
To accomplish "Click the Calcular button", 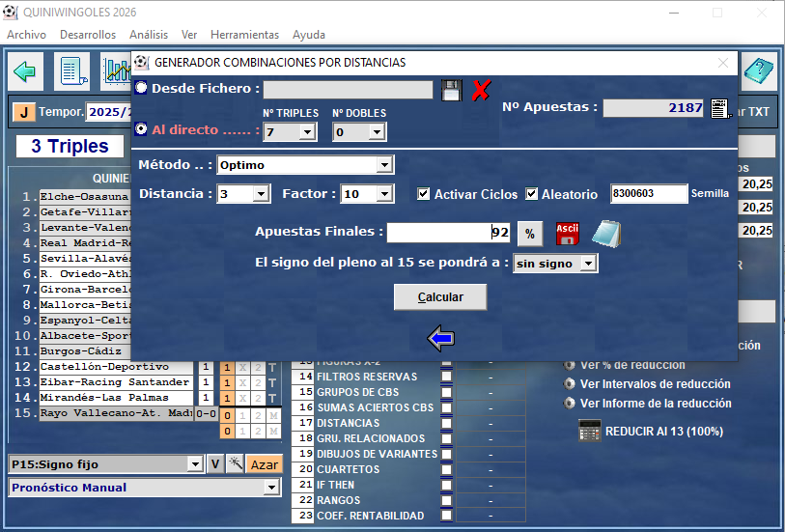I will point(440,296).
